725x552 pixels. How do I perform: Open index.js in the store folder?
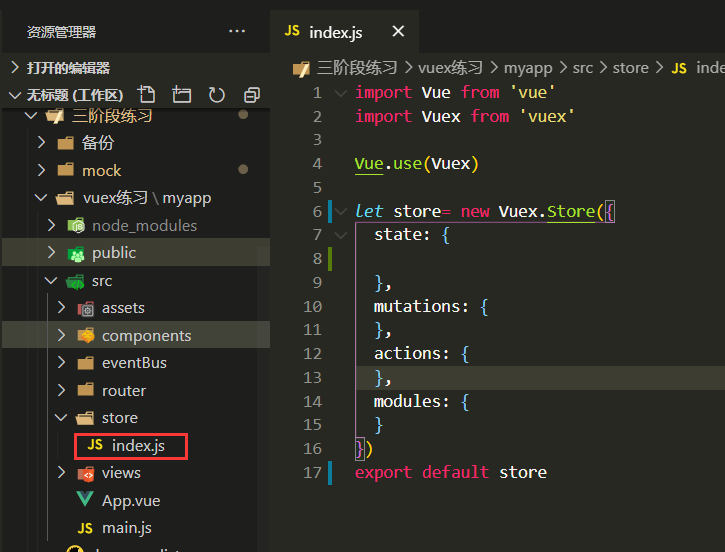(131, 446)
